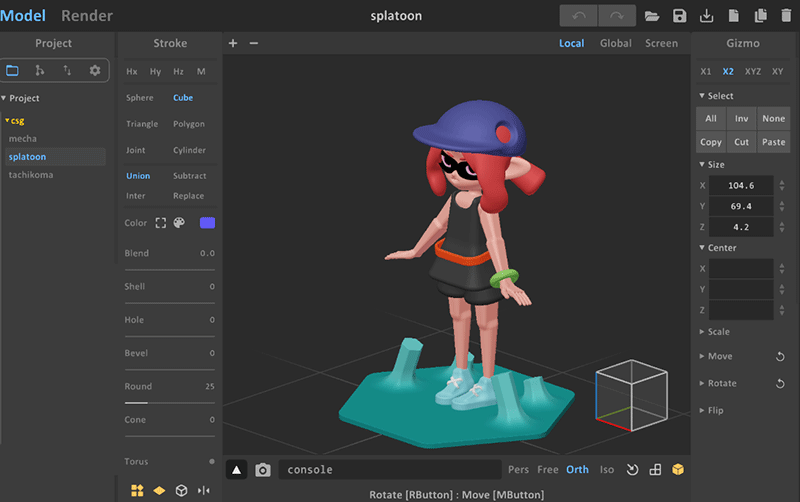Set the boolean mode to Union
This screenshot has height=502, width=800.
138,175
